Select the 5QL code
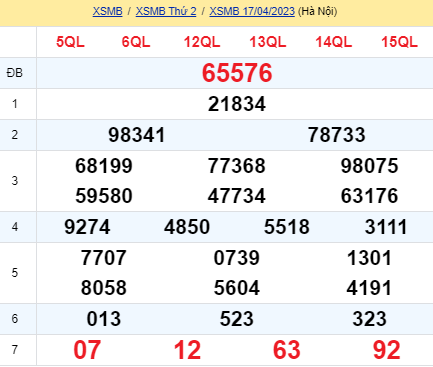 click(70, 42)
